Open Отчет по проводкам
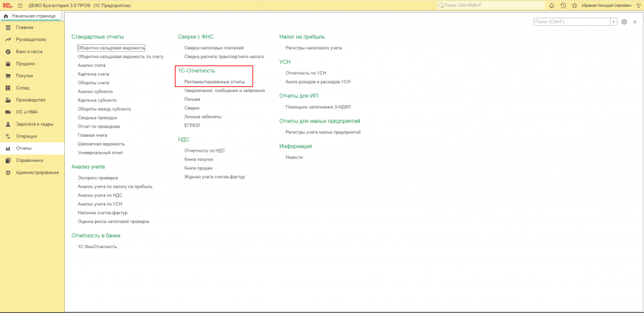Screen dimensions: 644x313 99,126
